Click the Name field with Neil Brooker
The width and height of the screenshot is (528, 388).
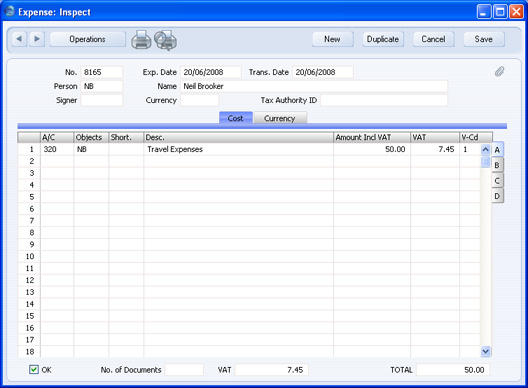tap(314, 86)
